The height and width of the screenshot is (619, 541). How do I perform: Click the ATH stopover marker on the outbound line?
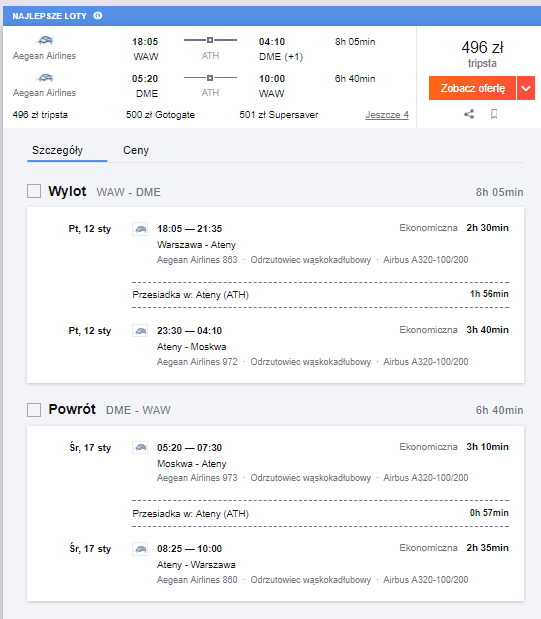(210, 40)
